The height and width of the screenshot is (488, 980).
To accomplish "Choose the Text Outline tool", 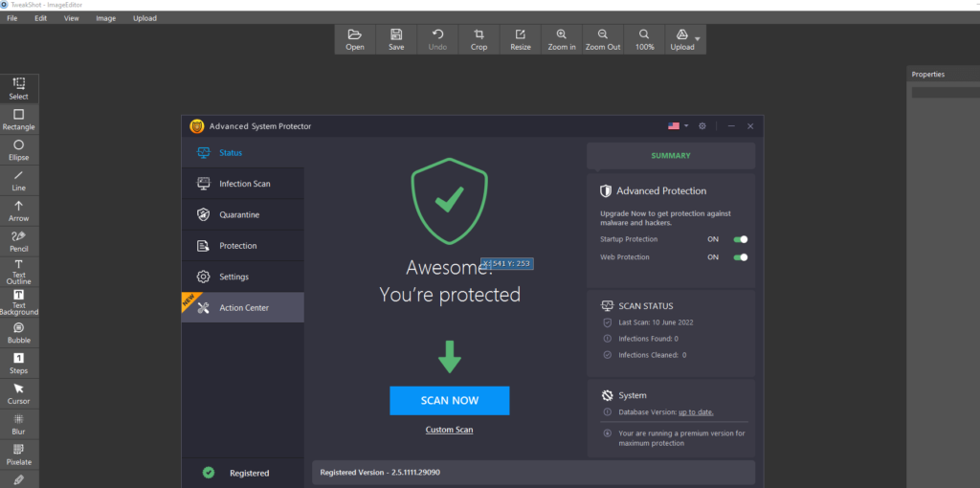I will click(19, 272).
